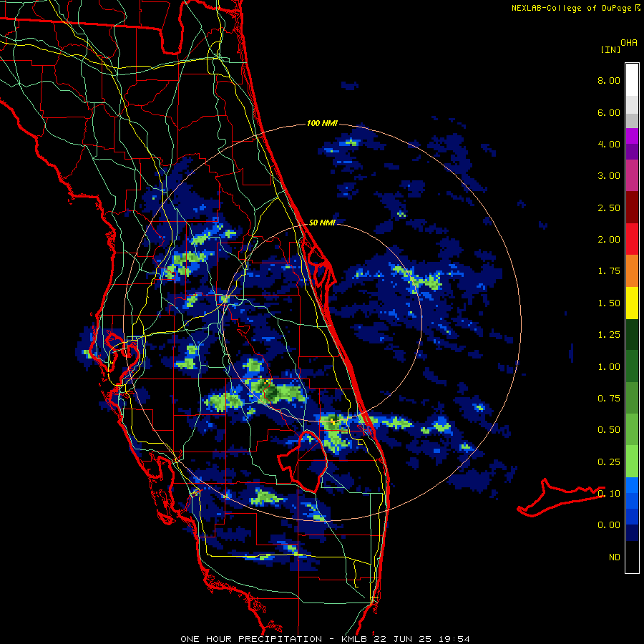Click the 2.00 legend value
This screenshot has height=644, width=644.
[609, 240]
